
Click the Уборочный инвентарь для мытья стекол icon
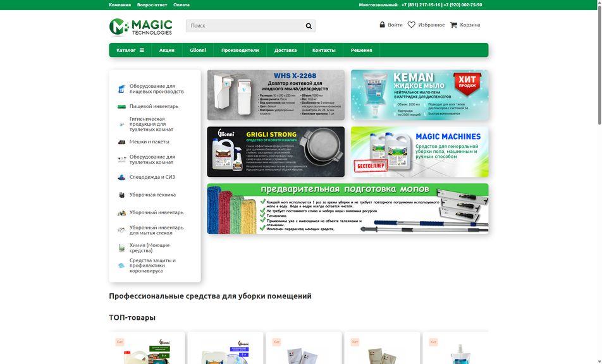click(121, 230)
